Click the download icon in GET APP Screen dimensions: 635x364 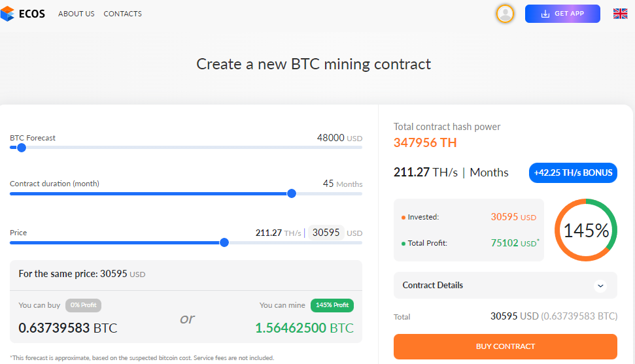[545, 14]
